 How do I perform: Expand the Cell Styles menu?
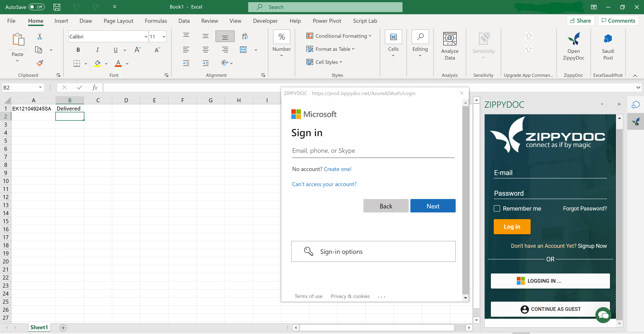tap(324, 62)
